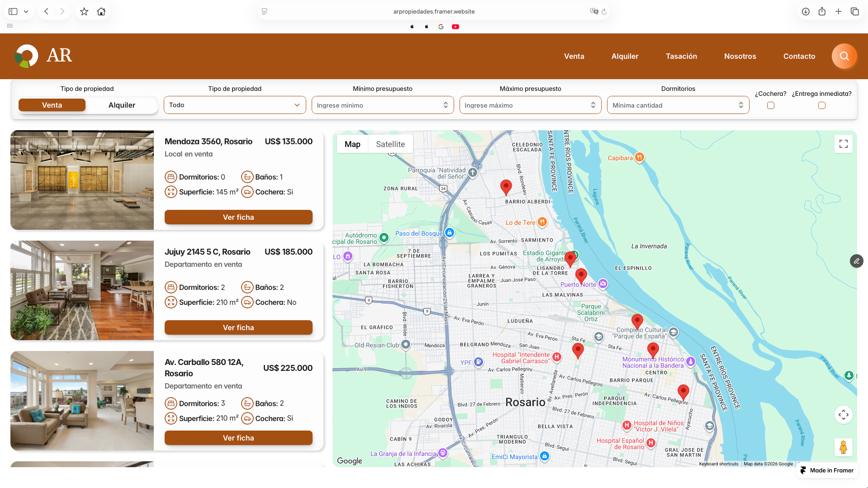Click the EmiCi Mayorista map marker
This screenshot has height=488, width=868.
coord(545,456)
